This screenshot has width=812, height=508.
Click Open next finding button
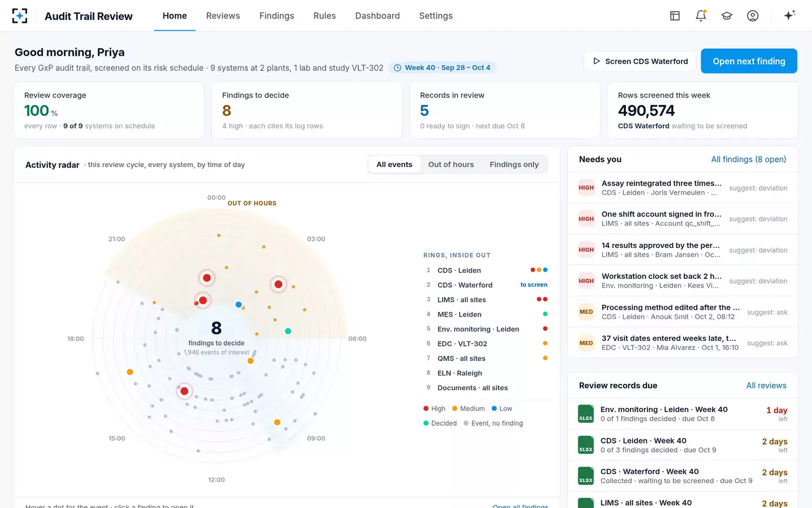coord(749,61)
